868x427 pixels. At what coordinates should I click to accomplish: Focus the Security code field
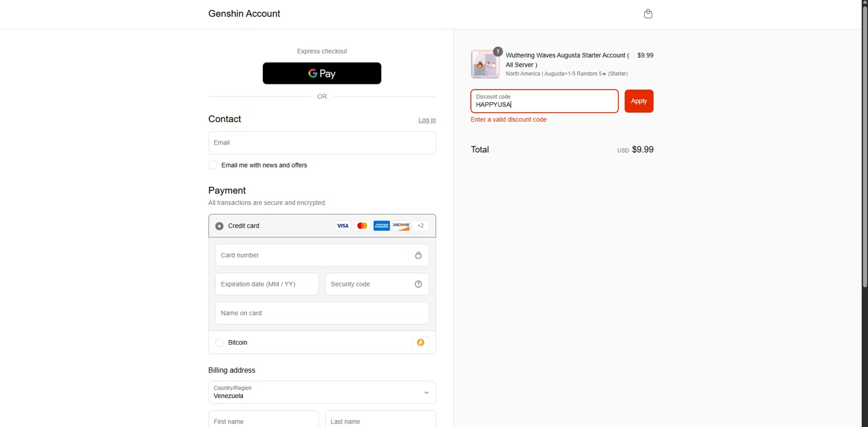(x=377, y=284)
